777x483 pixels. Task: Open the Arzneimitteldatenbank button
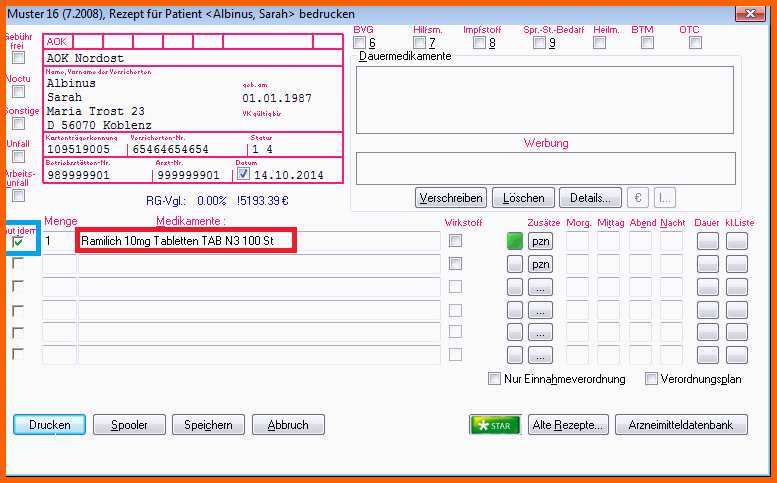[681, 425]
